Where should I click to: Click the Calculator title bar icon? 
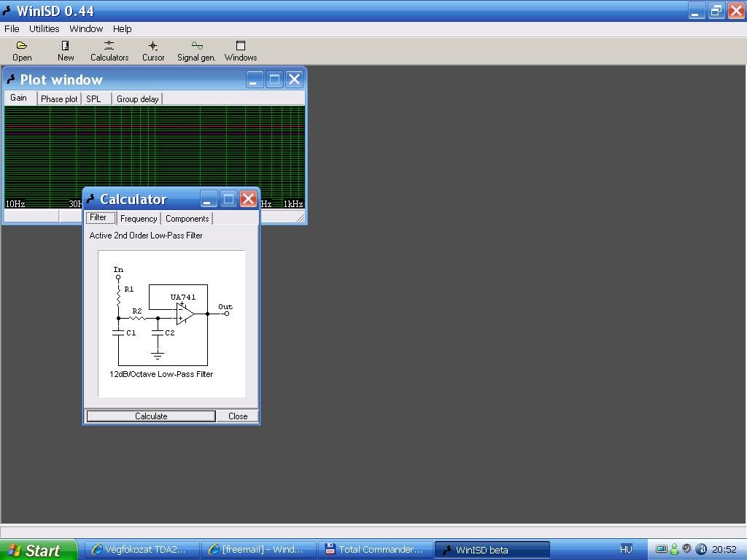click(x=91, y=199)
